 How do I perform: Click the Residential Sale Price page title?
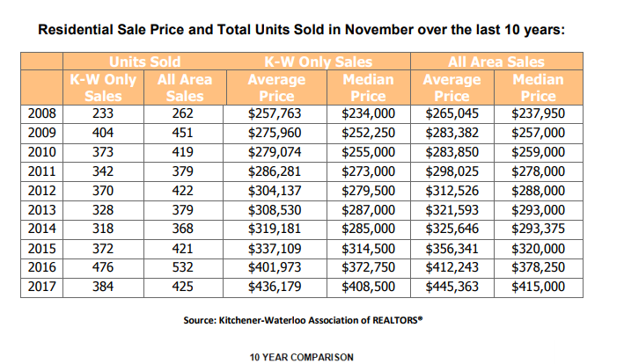pos(302,30)
